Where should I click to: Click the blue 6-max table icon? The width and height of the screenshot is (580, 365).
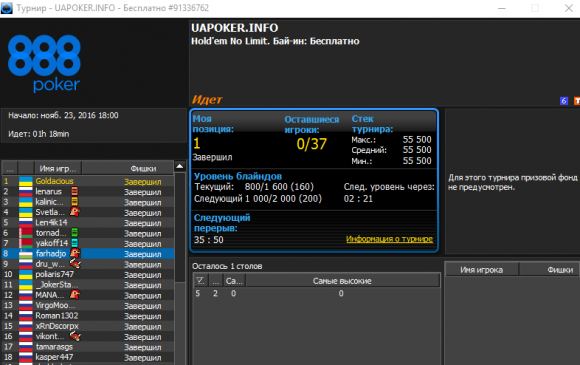tap(564, 101)
